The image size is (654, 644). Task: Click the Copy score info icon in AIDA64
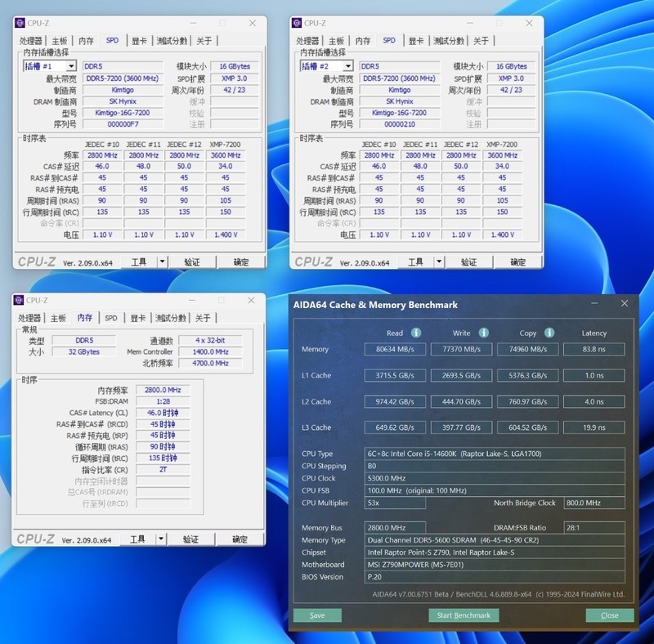(x=549, y=333)
